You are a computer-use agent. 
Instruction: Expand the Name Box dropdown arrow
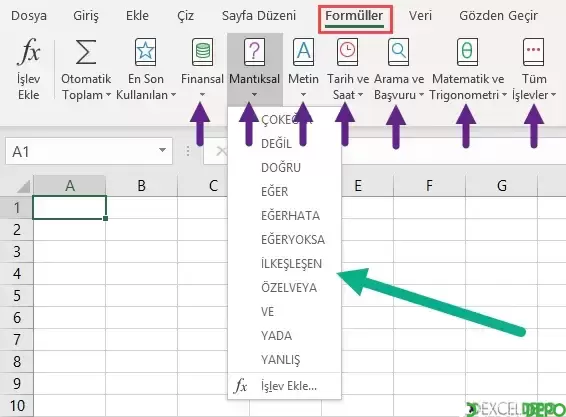[162, 150]
